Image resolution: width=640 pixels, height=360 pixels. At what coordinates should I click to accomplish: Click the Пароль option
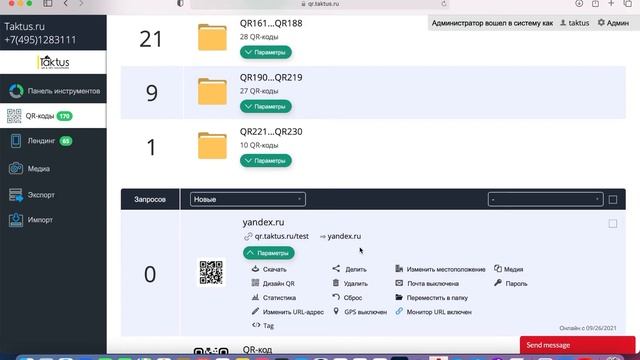pyautogui.click(x=511, y=283)
